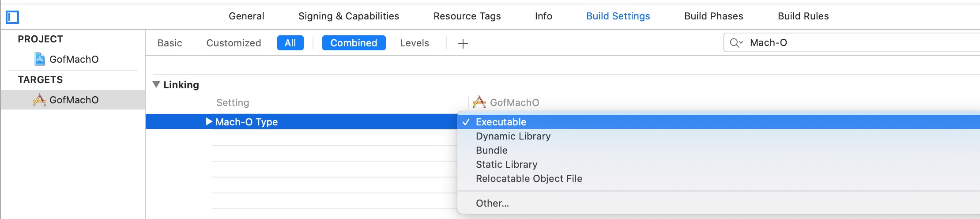Select the All settings filter

pos(290,43)
